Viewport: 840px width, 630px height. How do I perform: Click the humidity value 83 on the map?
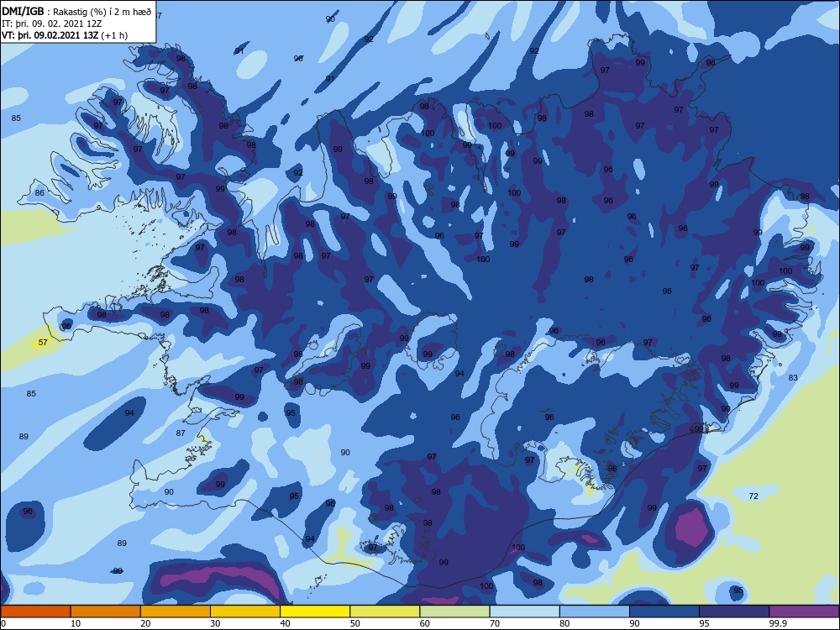[793, 378]
